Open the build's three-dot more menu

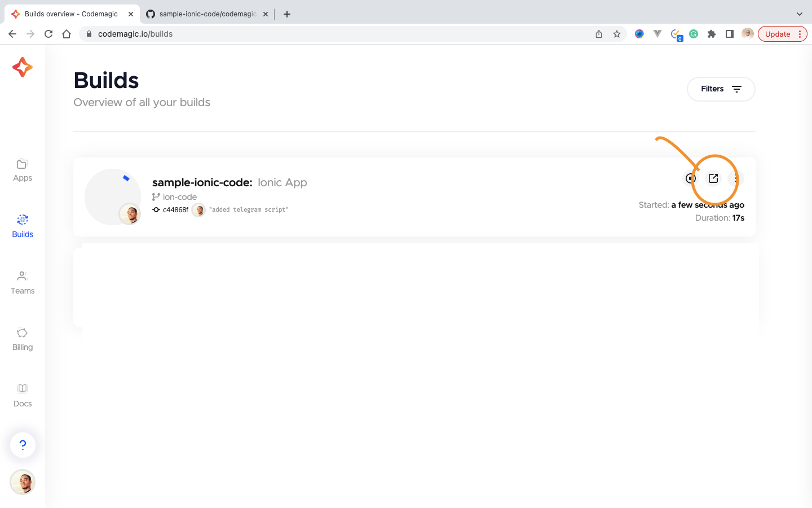click(x=736, y=178)
